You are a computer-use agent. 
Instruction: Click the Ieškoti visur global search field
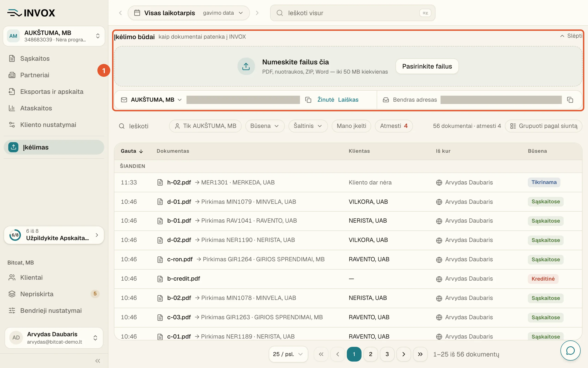(x=353, y=13)
